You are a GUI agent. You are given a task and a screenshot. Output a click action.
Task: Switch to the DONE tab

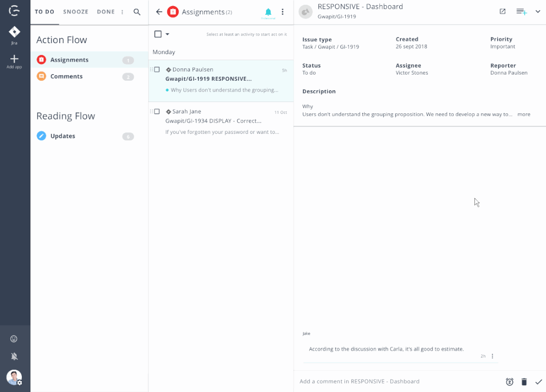click(x=106, y=12)
